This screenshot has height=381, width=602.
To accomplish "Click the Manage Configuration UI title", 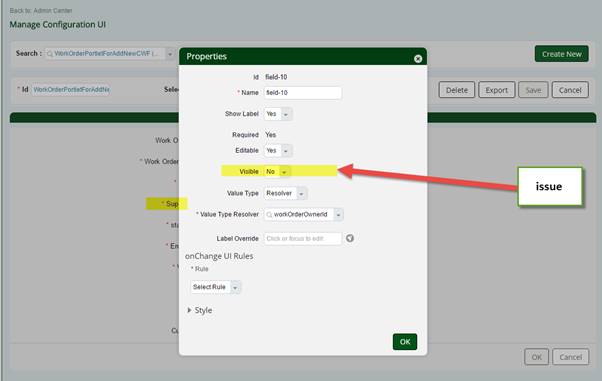I will tap(58, 25).
